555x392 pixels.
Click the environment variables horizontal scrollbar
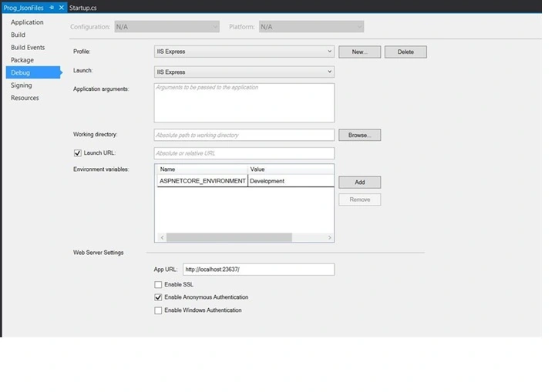point(230,238)
